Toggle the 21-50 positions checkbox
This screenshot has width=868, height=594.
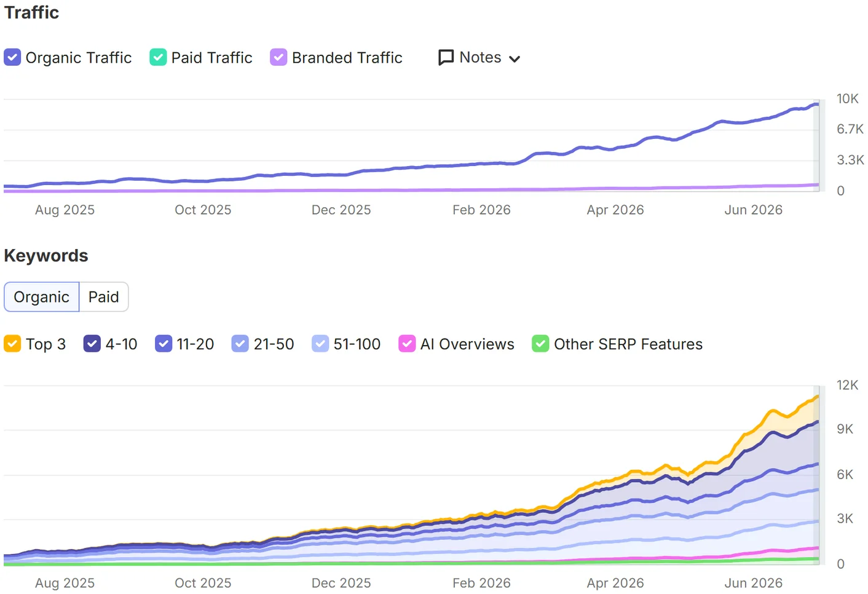point(240,344)
